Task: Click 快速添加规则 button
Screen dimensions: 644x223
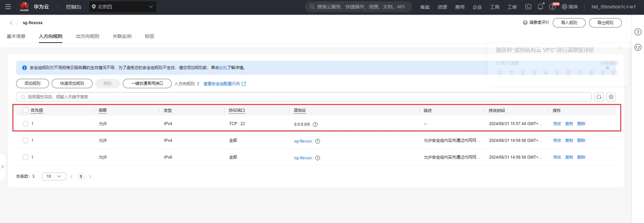Action: pos(72,83)
